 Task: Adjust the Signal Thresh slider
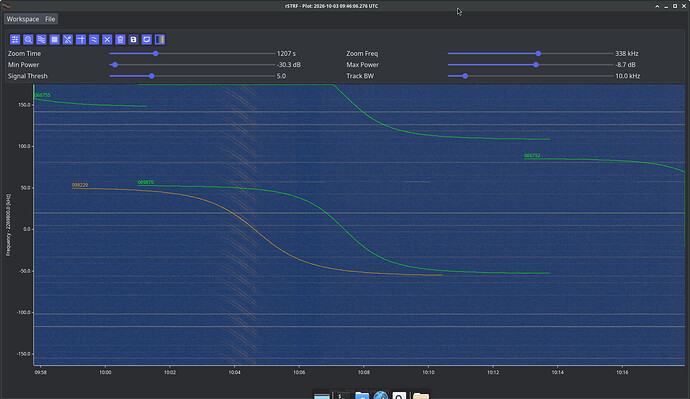pos(192,76)
